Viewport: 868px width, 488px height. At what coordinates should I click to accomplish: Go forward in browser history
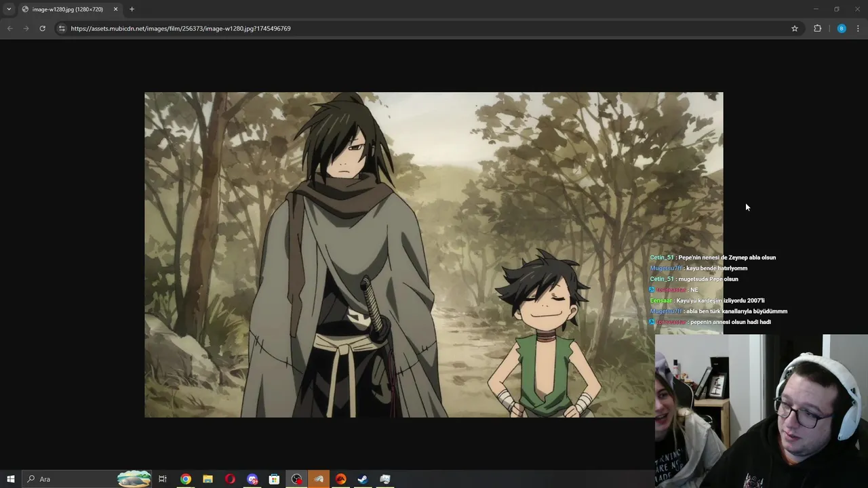click(26, 28)
